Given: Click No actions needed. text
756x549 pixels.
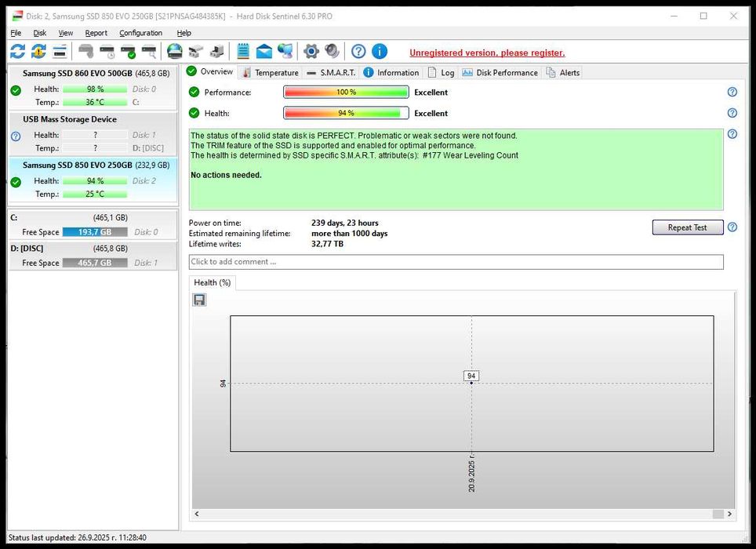Looking at the screenshot, I should [x=226, y=175].
